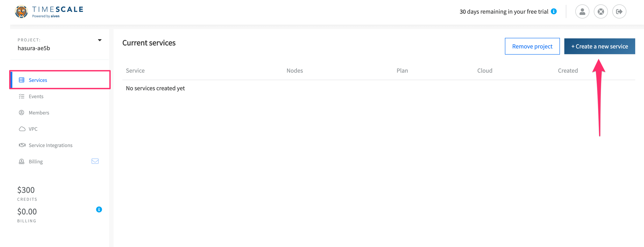
Task: Click the info icon beside $0.00 billing
Action: tap(99, 210)
